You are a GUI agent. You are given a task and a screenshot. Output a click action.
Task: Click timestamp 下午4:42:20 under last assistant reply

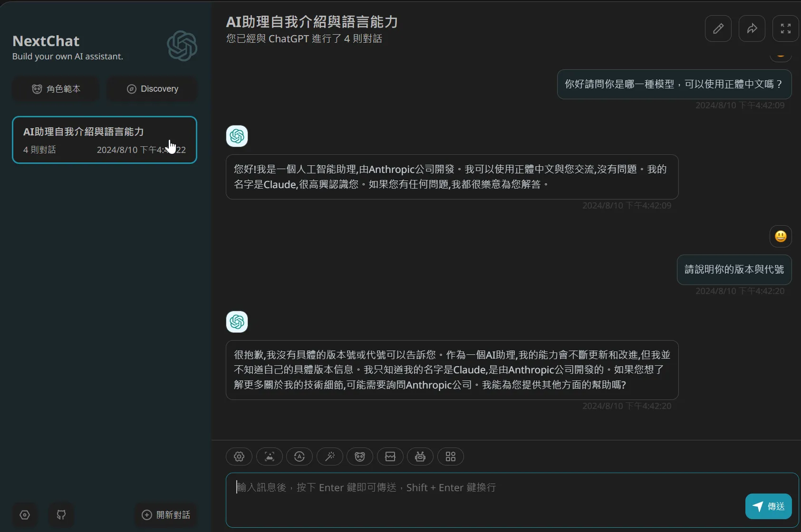click(x=627, y=406)
